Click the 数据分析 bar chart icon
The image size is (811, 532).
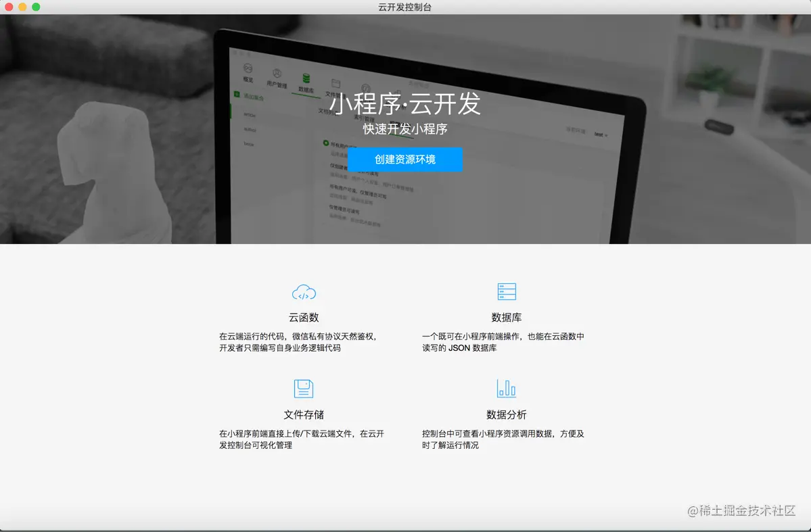click(506, 388)
